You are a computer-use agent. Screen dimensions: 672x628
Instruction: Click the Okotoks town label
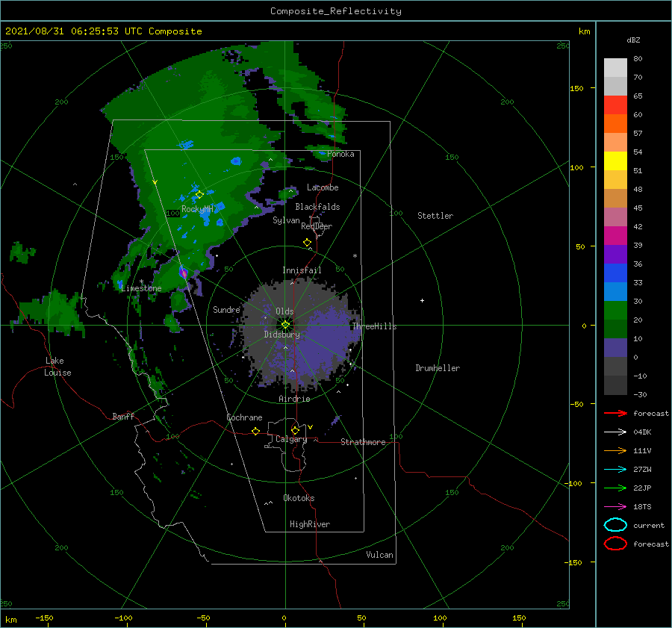299,498
